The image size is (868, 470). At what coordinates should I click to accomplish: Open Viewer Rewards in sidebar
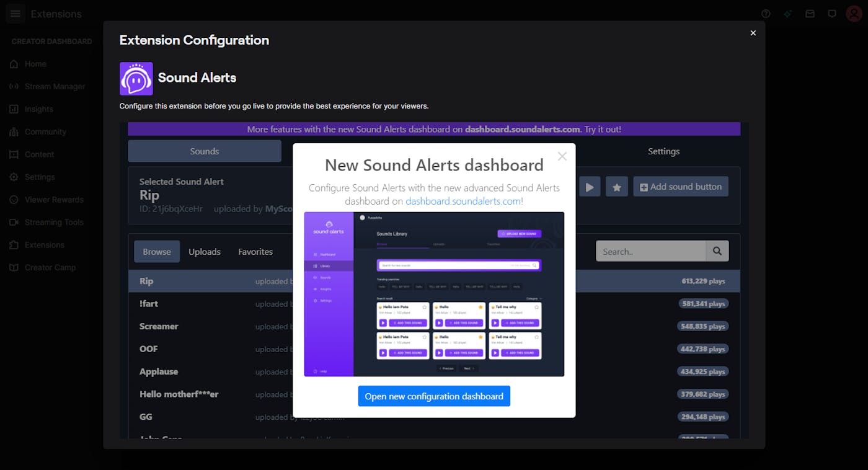54,200
